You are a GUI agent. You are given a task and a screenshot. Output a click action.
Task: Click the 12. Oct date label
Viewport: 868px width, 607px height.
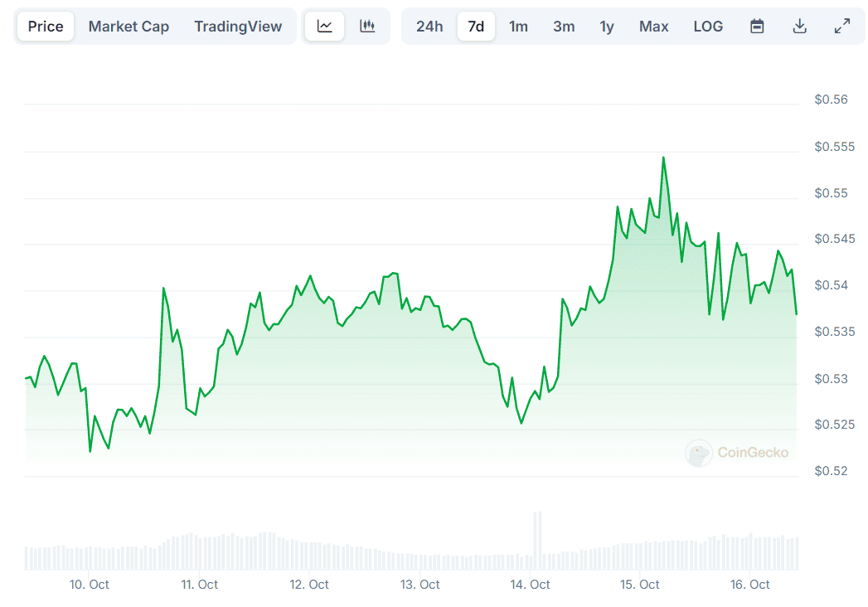[x=309, y=585]
